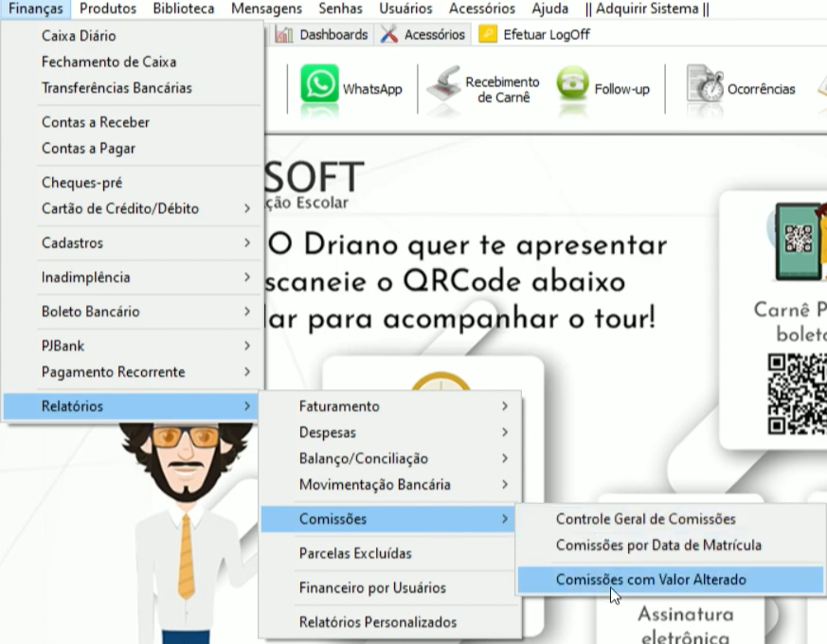Expand Inadimplência submenu arrow
Image resolution: width=827 pixels, height=644 pixels.
click(247, 277)
